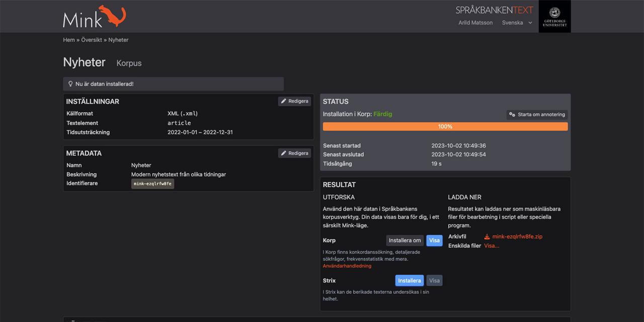644x322 pixels.
Task: Click the lightbulb icon in the notification
Action: click(70, 84)
